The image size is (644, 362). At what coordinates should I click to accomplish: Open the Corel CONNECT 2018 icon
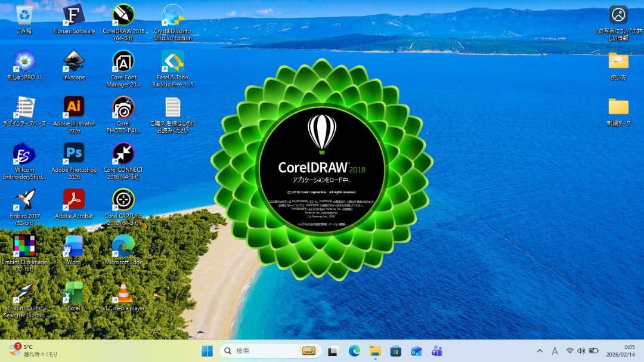pyautogui.click(x=123, y=153)
